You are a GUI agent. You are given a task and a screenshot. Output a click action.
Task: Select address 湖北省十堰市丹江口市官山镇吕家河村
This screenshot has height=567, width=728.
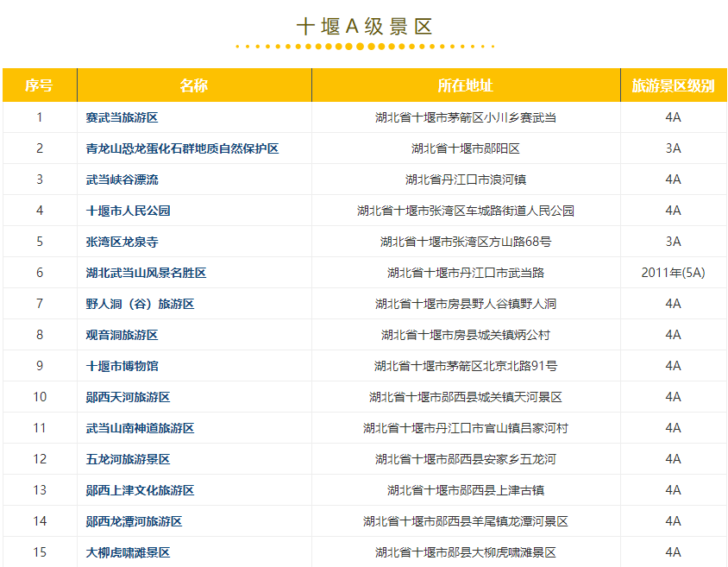coord(466,429)
